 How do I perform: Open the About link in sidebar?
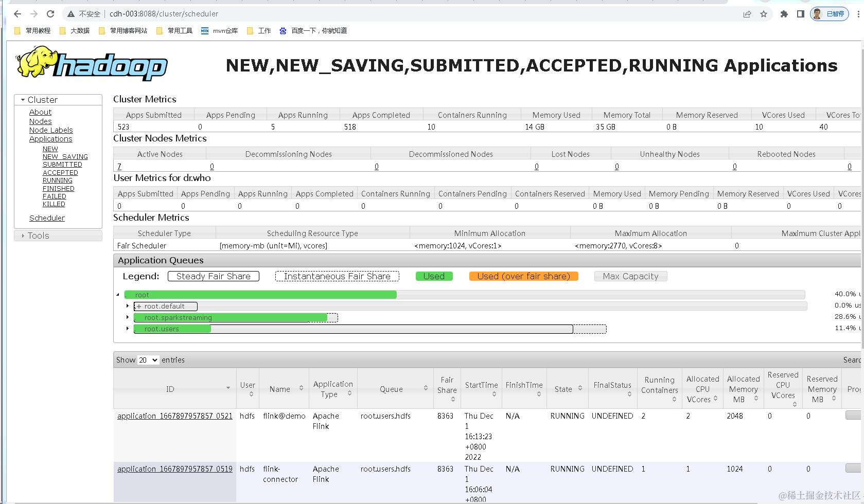[x=40, y=112]
